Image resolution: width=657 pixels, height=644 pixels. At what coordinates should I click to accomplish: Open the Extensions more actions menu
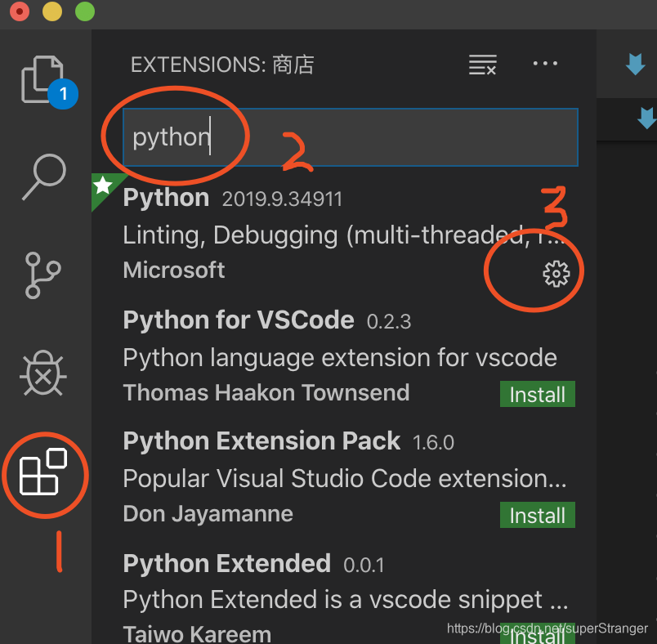[x=545, y=64]
